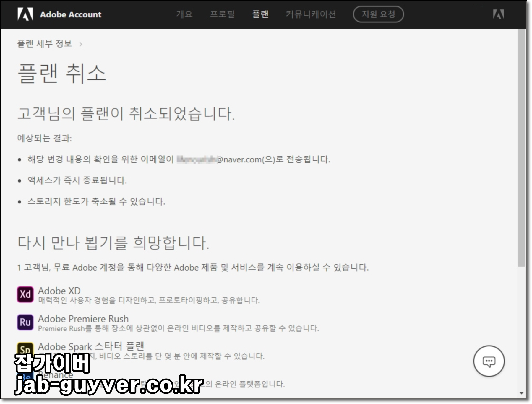This screenshot has width=532, height=404.
Task: Click the 플랜 취소 page heading
Action: click(62, 74)
